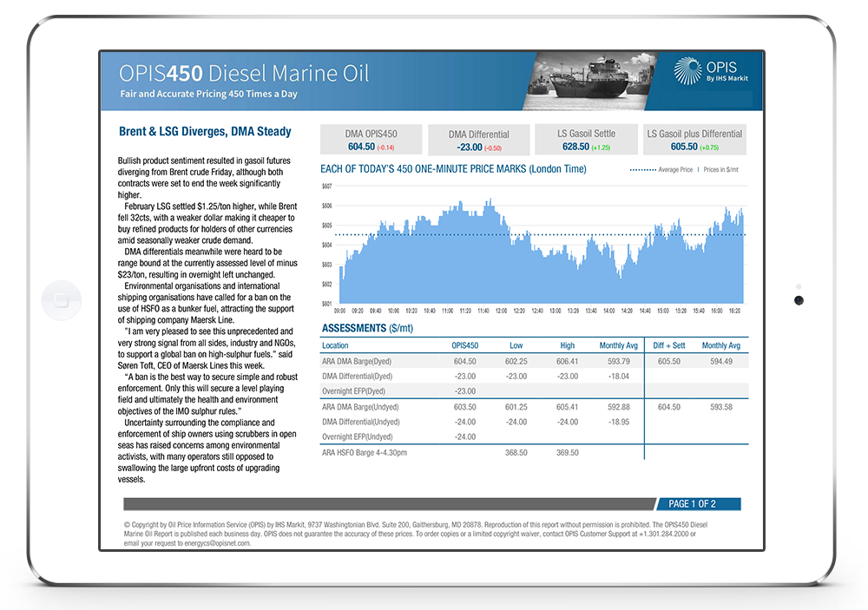Viewport: 868px width, 610px height.
Task: Tap the tablet home button
Action: [62, 300]
